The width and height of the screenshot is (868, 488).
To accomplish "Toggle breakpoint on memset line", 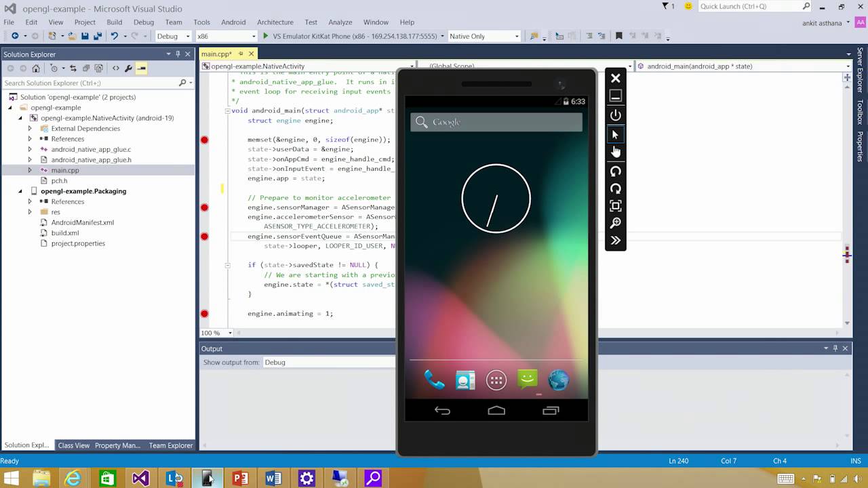I will coord(204,140).
